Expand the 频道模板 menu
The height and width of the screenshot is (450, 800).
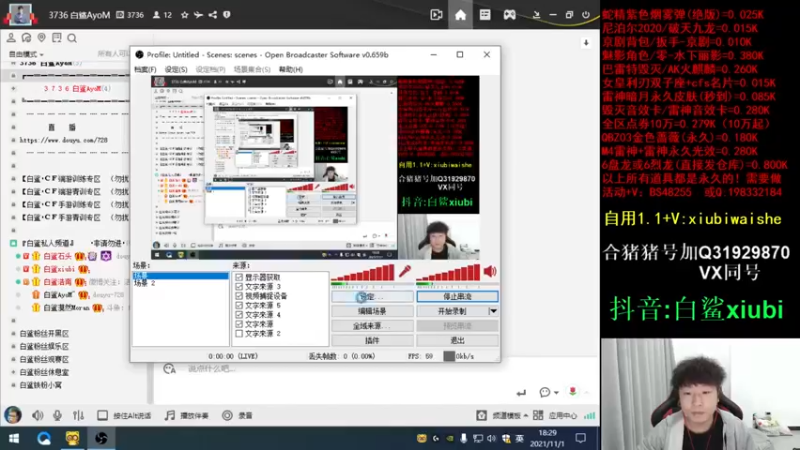510,415
